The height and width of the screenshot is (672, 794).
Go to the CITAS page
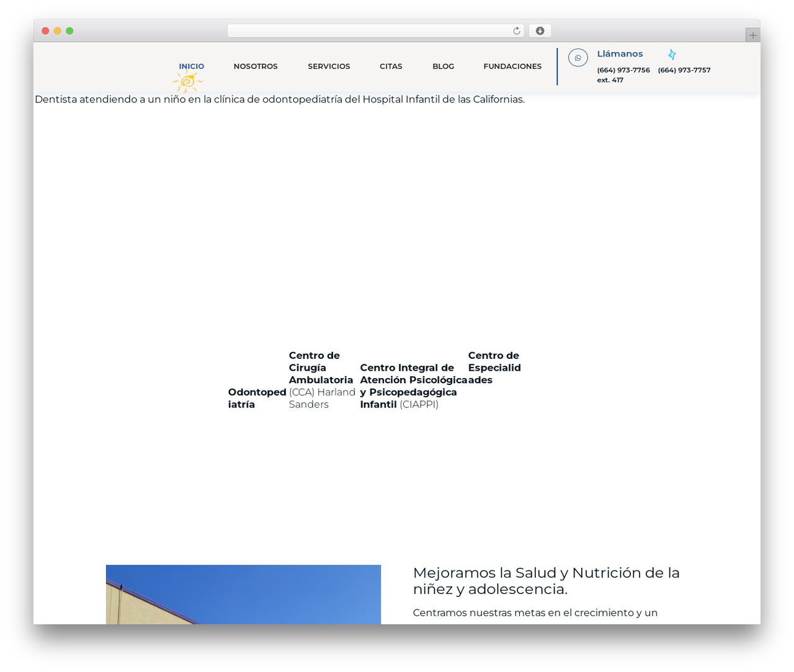[x=391, y=66]
